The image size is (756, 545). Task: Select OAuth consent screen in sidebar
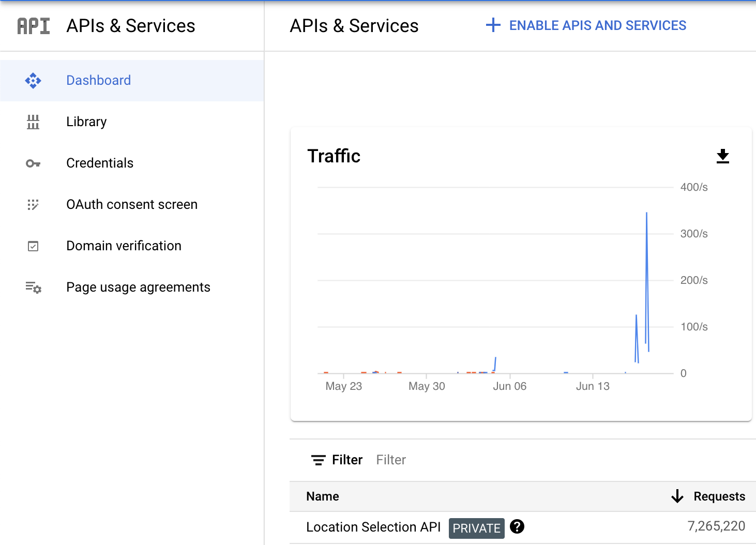(x=132, y=205)
